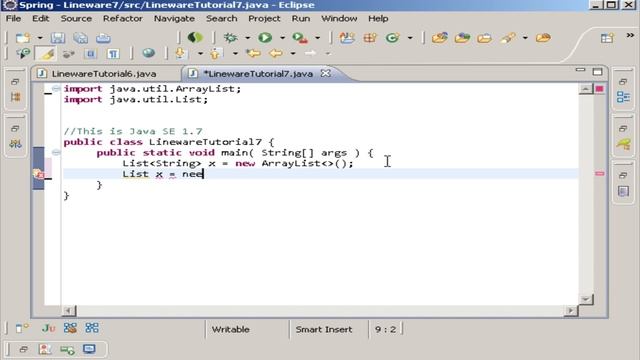640x360 pixels.
Task: Open the New Java Class dropdown arrow
Action: (410, 38)
